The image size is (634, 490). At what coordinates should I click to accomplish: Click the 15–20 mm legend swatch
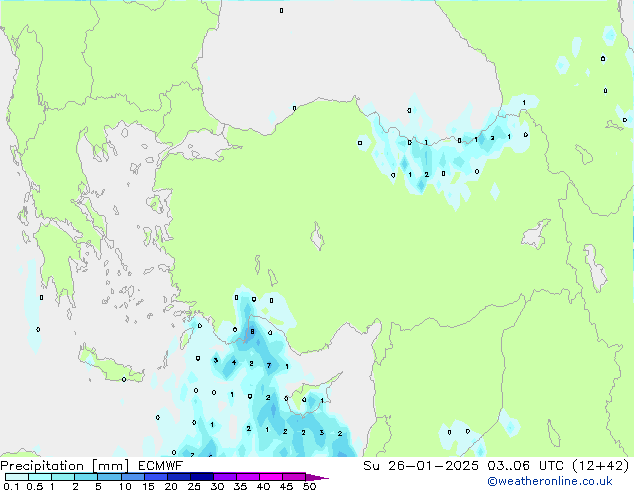[x=155, y=477]
